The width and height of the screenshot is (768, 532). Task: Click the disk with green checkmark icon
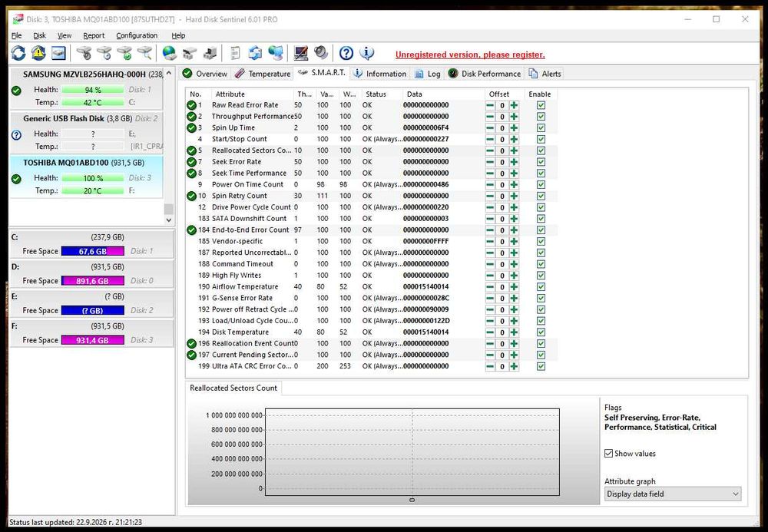(124, 53)
